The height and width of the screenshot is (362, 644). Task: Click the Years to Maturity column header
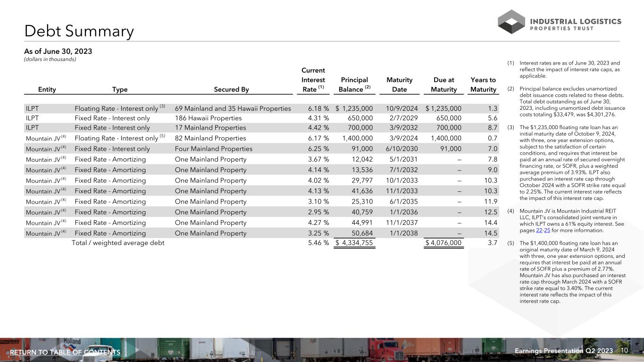(483, 85)
